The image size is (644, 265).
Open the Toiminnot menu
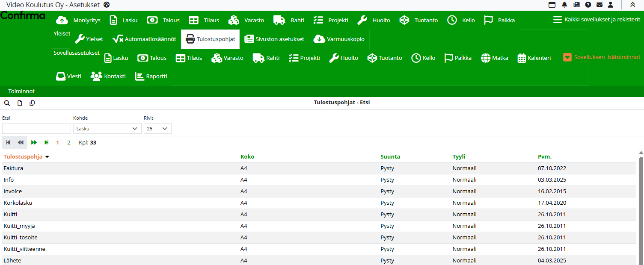(21, 91)
